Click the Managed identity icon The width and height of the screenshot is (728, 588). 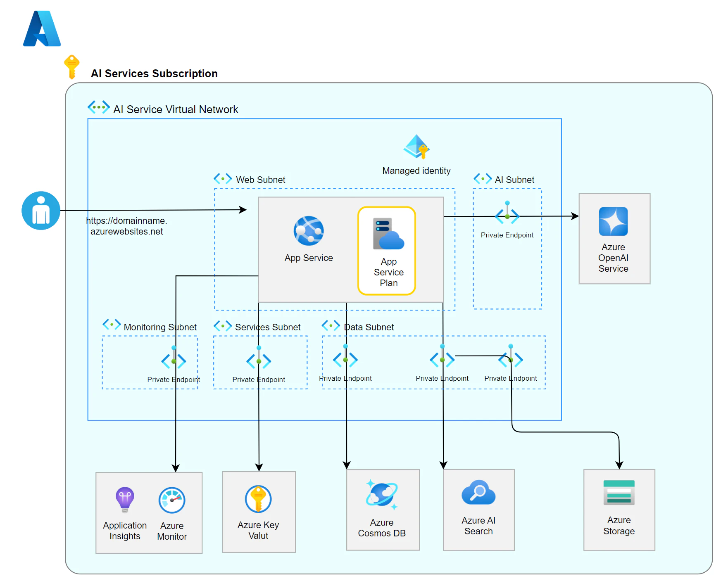pyautogui.click(x=416, y=147)
